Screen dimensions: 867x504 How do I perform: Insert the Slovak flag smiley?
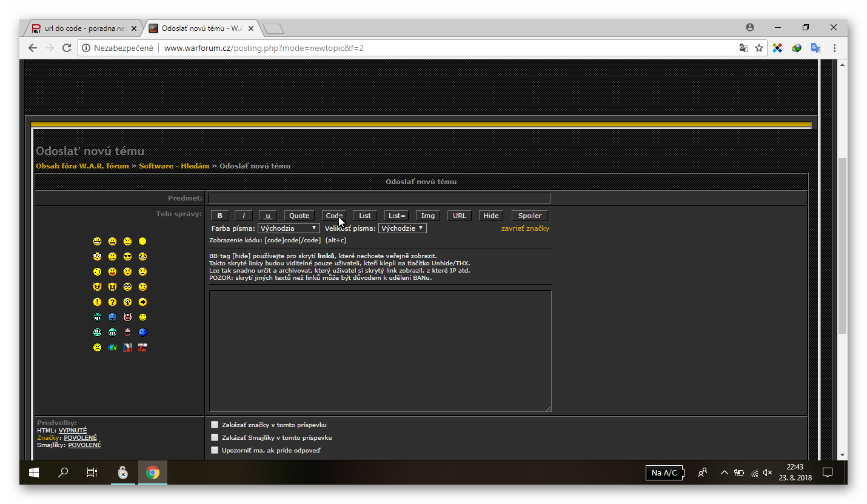[142, 348]
